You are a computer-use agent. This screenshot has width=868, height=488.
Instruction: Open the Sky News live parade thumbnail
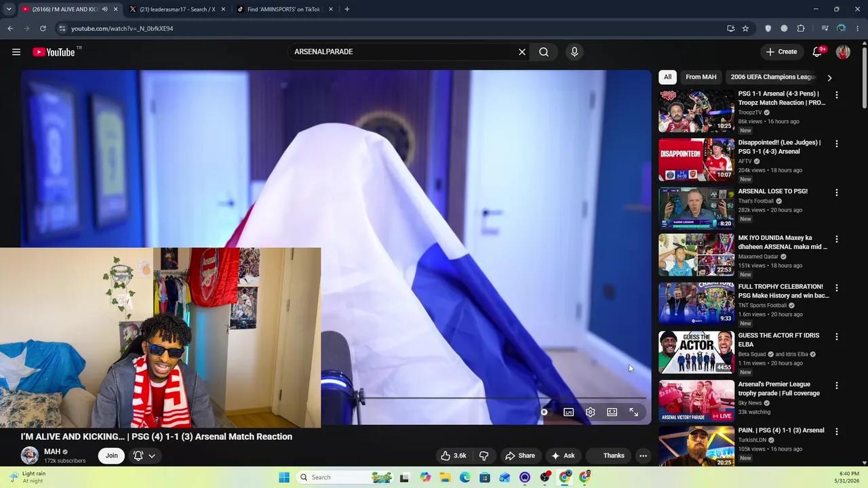(x=696, y=401)
